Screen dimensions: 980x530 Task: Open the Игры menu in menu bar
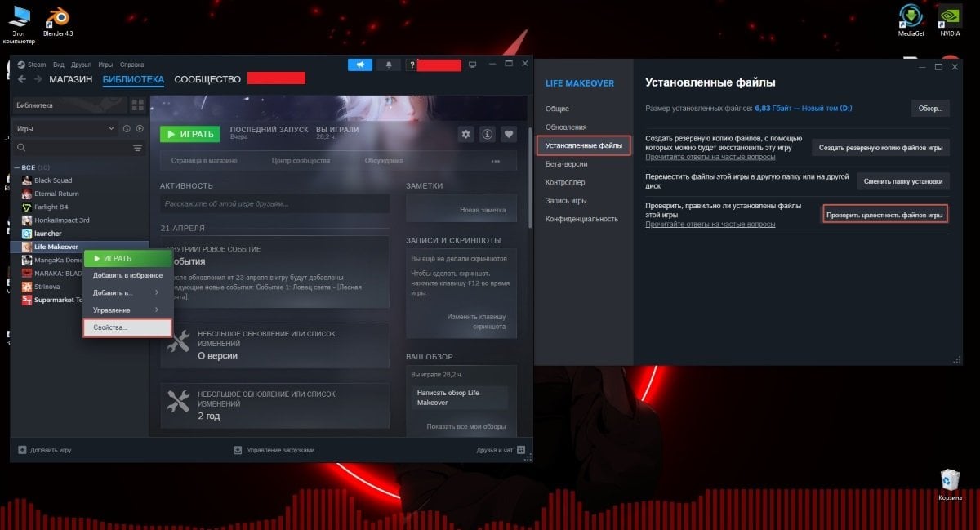[105, 65]
